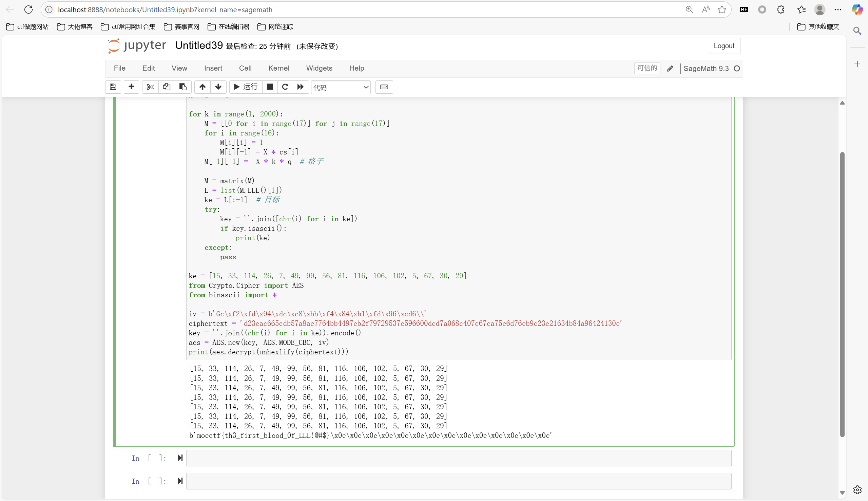Open the Widgets menu
The image size is (868, 501).
[x=320, y=68]
